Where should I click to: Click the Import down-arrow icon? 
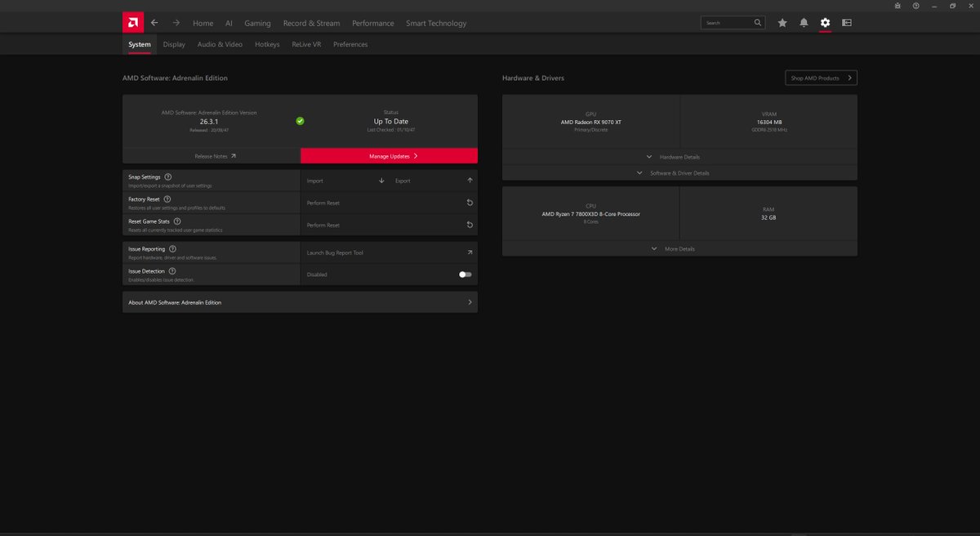tap(381, 181)
